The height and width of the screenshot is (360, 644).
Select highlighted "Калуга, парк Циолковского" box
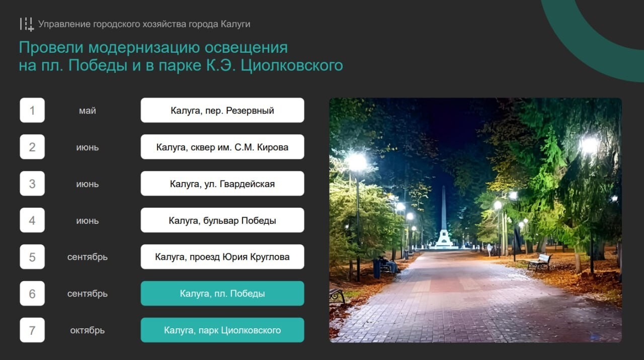pos(222,330)
